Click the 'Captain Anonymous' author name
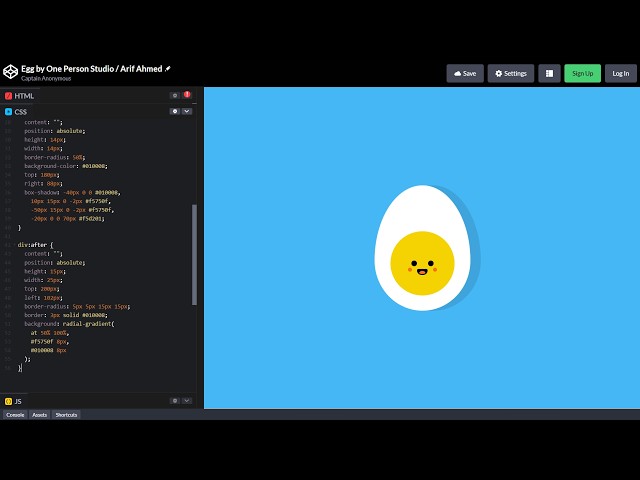Image resolution: width=640 pixels, height=480 pixels. tap(46, 78)
